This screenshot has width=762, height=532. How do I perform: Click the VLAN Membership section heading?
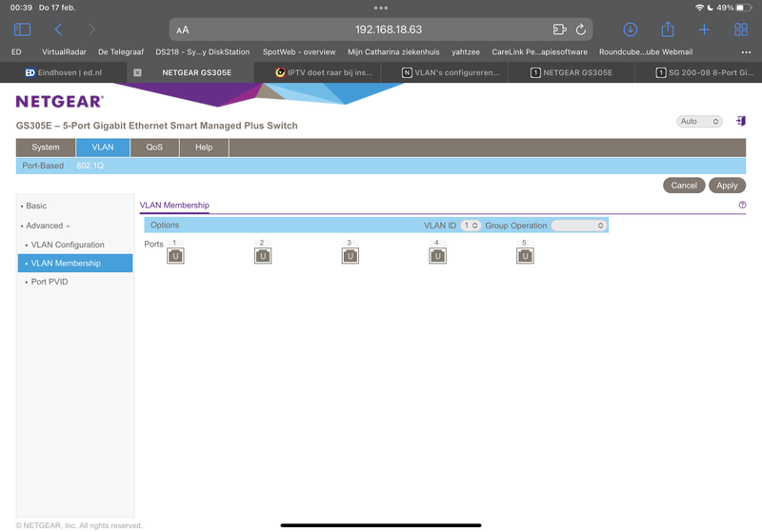(174, 206)
